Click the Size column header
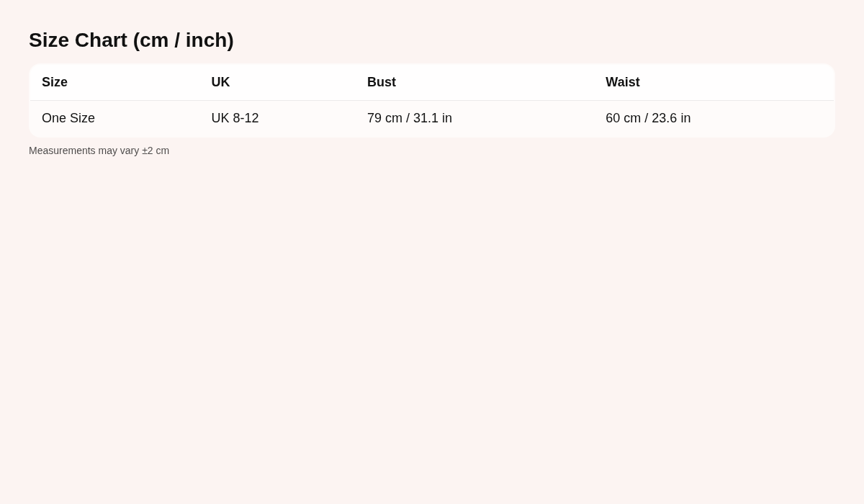The width and height of the screenshot is (864, 504). tap(55, 82)
